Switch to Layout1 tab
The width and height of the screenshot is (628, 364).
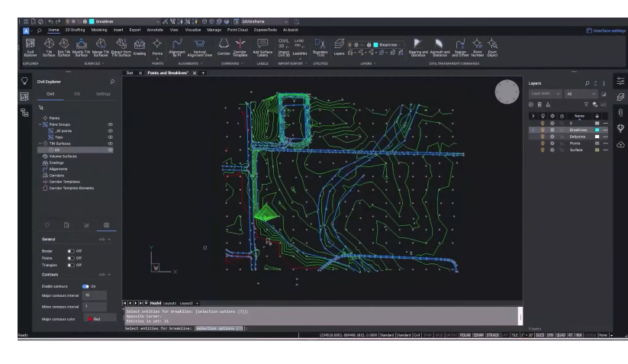tap(170, 303)
